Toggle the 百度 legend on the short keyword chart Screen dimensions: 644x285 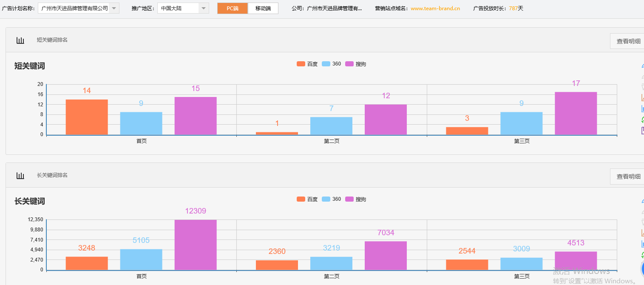click(x=307, y=63)
